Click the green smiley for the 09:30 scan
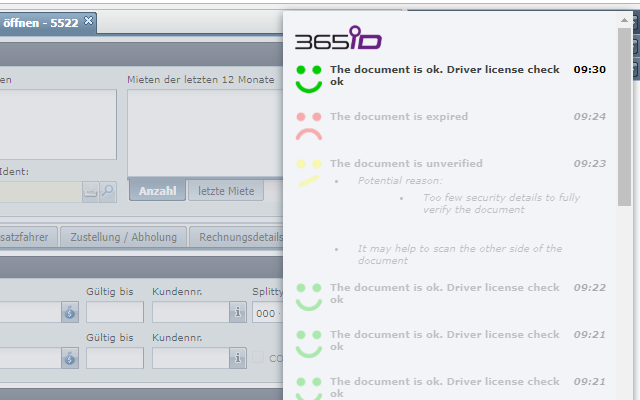Screen dimensions: 640x400 click(x=309, y=79)
